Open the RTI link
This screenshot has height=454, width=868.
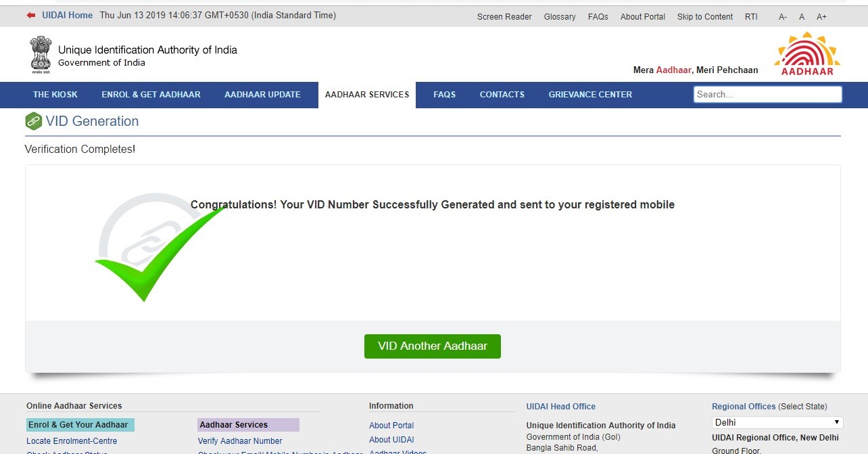pyautogui.click(x=751, y=17)
